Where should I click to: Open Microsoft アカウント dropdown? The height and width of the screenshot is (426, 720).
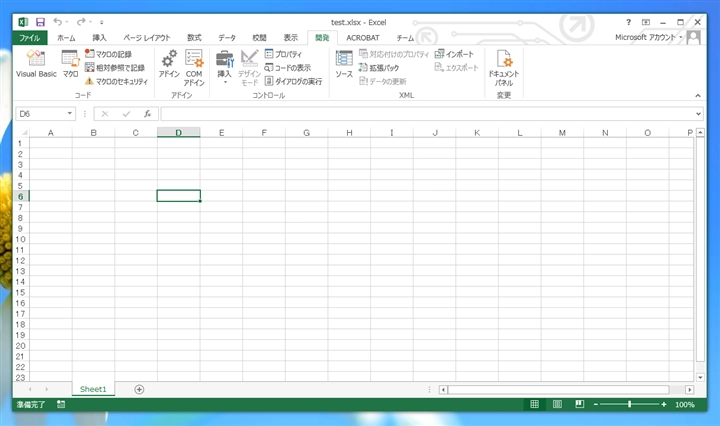pos(649,37)
